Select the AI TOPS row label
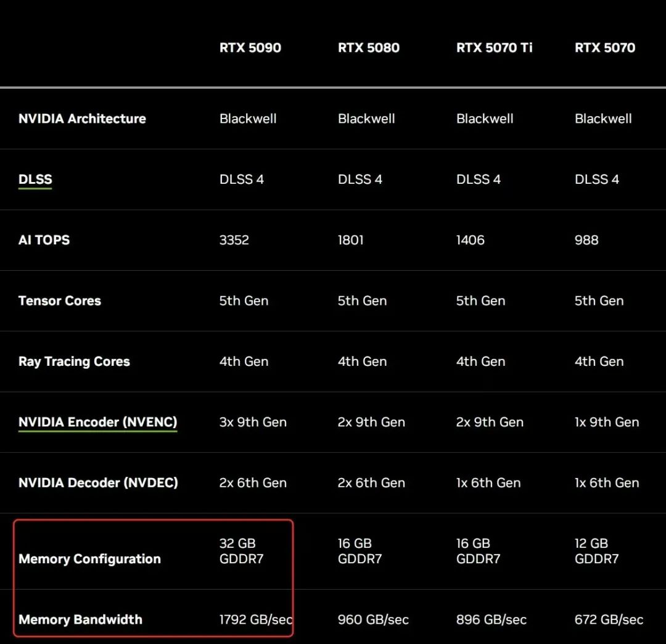Screen dimensions: 666x644 [x=44, y=240]
